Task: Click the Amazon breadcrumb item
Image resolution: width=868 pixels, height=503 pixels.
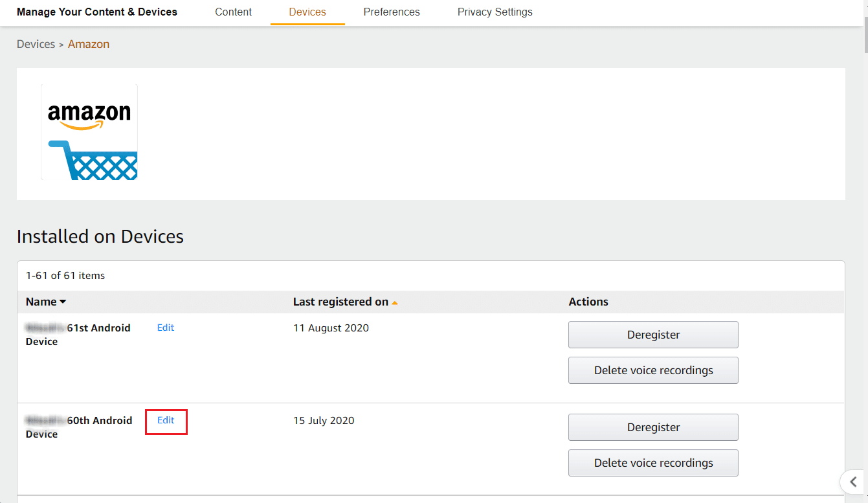Action: (89, 44)
